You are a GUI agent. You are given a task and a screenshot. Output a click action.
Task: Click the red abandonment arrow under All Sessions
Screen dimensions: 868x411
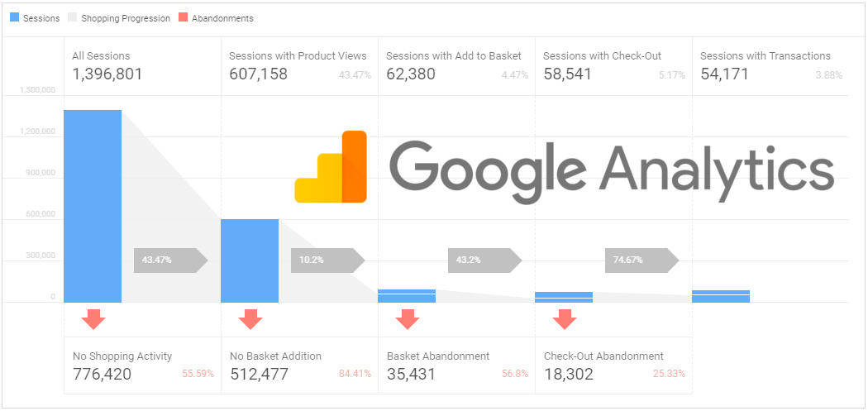pos(93,319)
